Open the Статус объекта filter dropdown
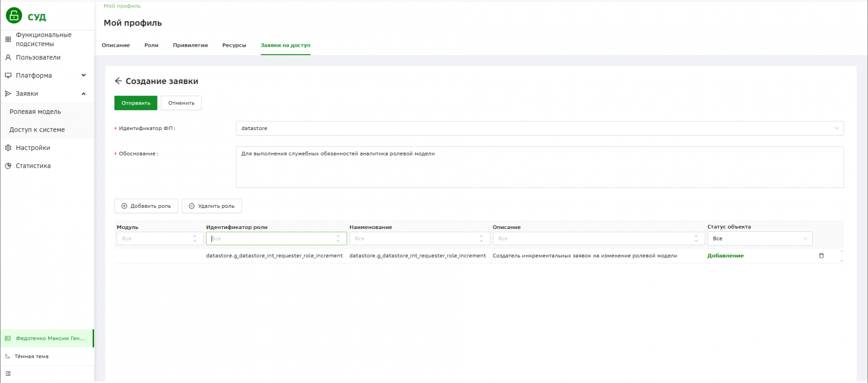 (x=759, y=238)
